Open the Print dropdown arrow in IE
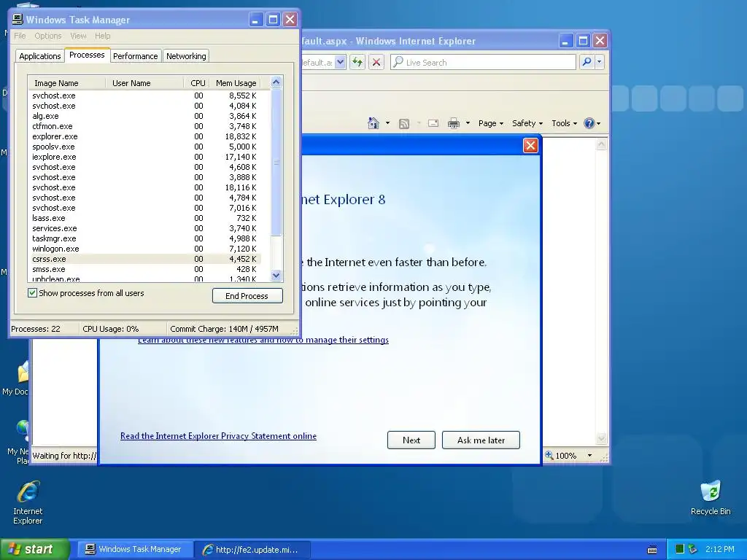This screenshot has width=747, height=560. (x=468, y=123)
